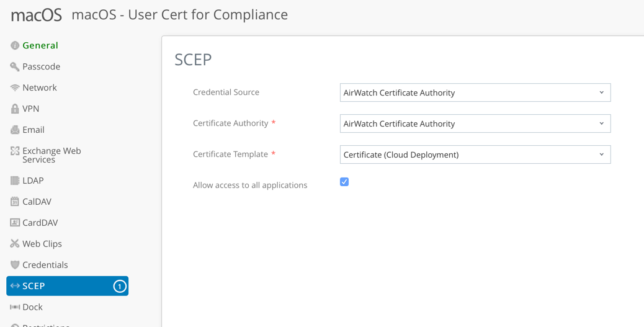644x327 pixels.
Task: Open the Credential Source dropdown
Action: 475,92
